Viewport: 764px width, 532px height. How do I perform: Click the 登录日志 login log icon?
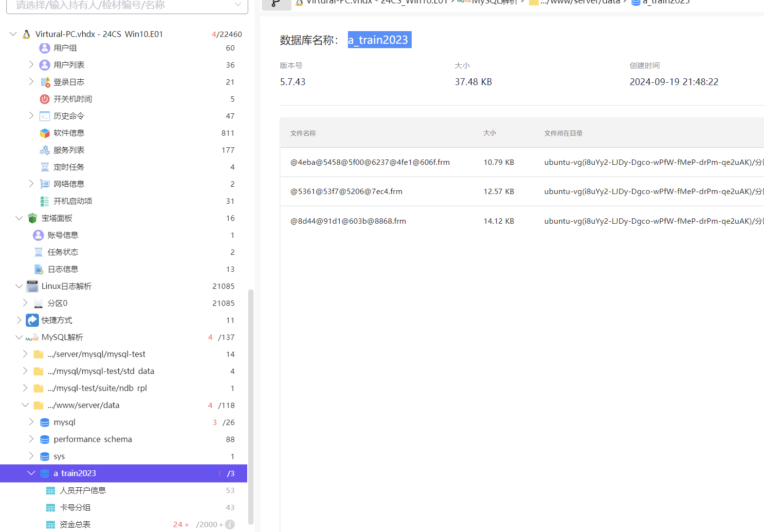pyautogui.click(x=45, y=82)
